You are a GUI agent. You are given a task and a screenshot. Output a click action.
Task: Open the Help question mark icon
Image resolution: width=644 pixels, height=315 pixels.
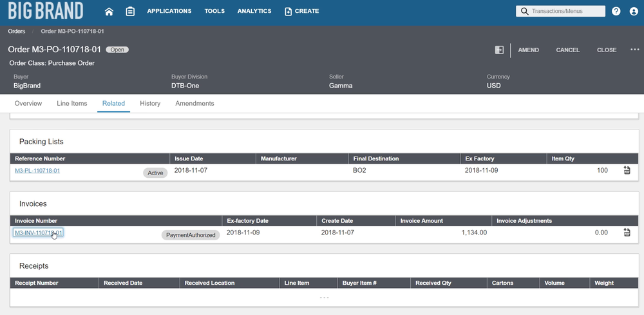616,11
